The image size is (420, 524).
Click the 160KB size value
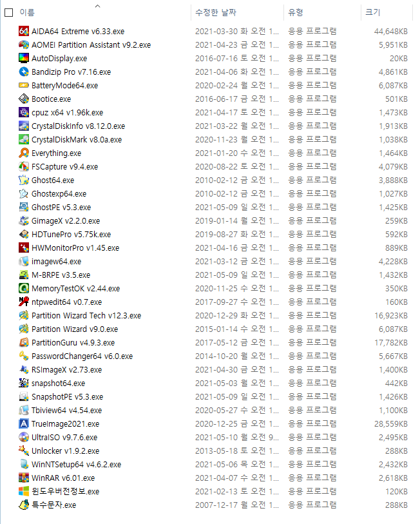coord(396,302)
